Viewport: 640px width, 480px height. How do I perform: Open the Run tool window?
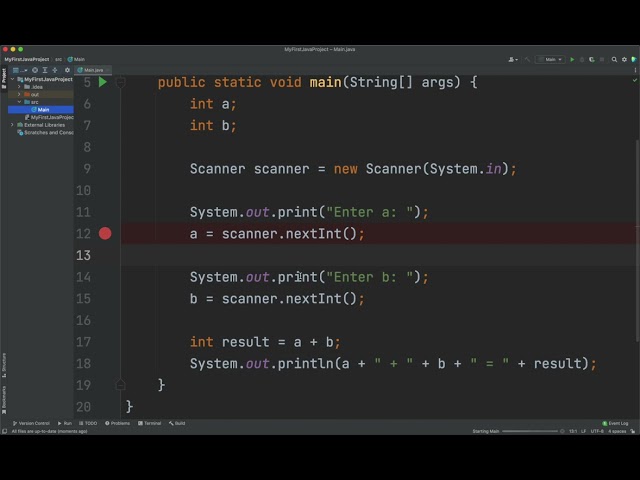click(x=64, y=423)
